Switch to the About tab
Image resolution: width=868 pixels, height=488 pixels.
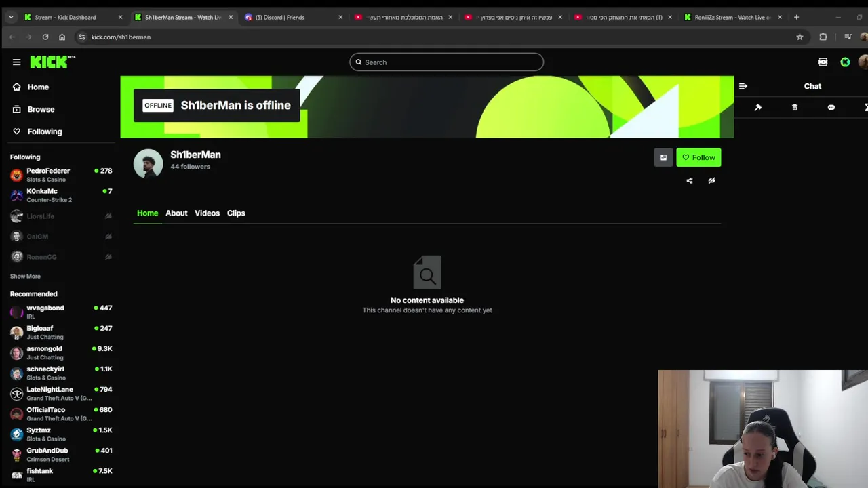tap(176, 213)
